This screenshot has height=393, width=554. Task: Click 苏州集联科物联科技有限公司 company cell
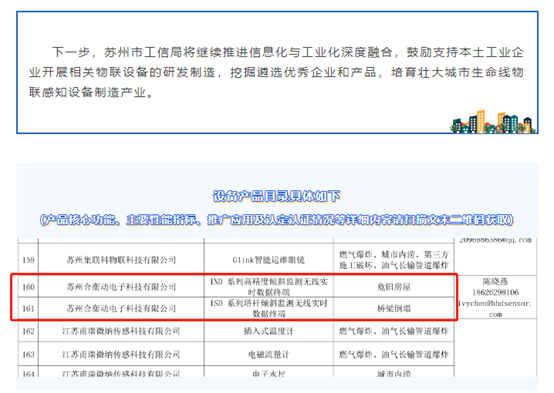[x=121, y=260]
